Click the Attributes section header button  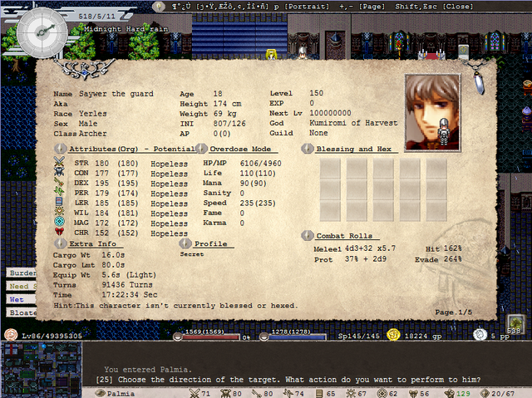point(61,149)
